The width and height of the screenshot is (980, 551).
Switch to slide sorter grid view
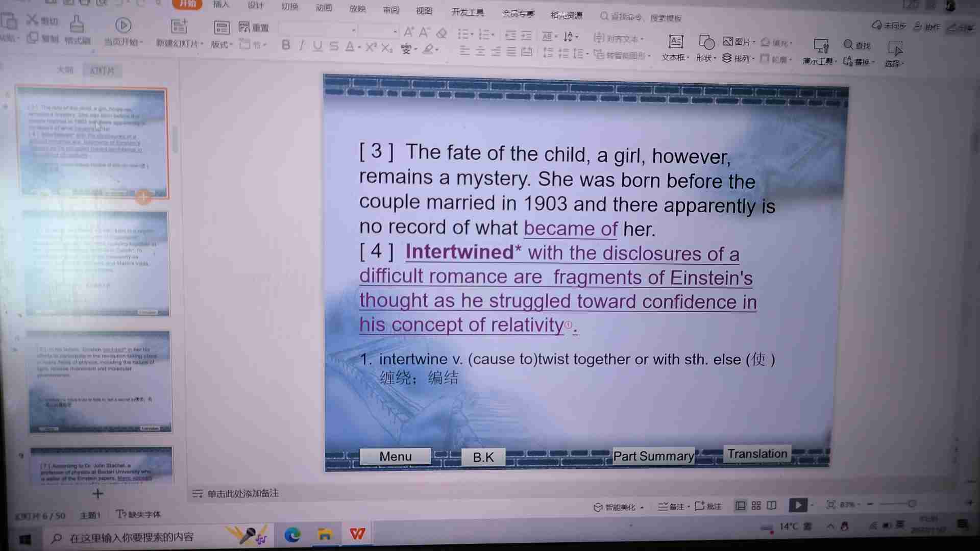point(756,506)
